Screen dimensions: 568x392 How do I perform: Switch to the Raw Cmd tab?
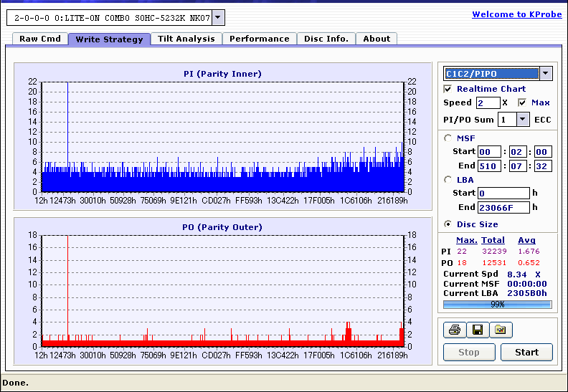click(39, 39)
